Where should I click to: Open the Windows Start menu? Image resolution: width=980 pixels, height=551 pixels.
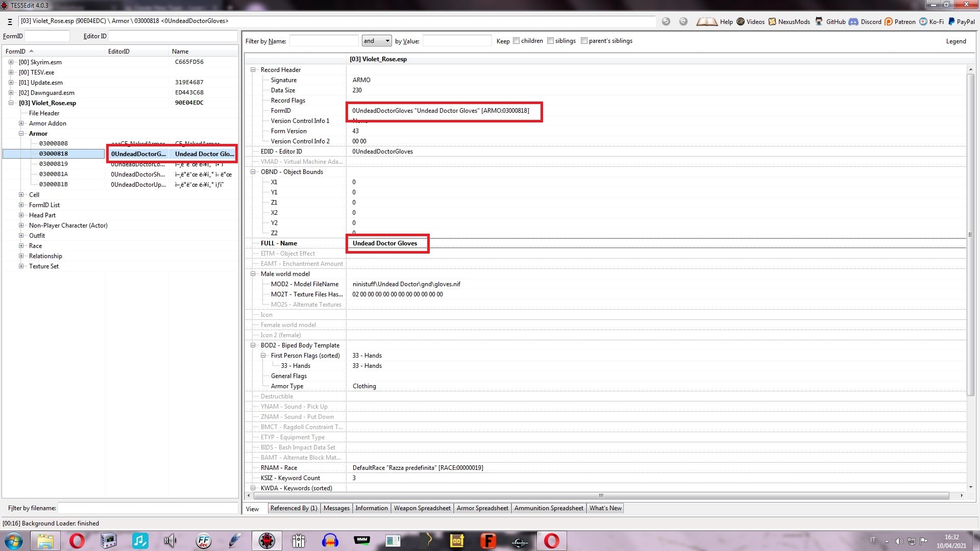click(14, 541)
